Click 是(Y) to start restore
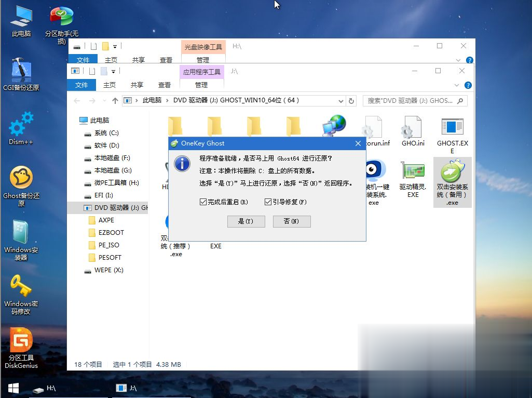 point(246,221)
